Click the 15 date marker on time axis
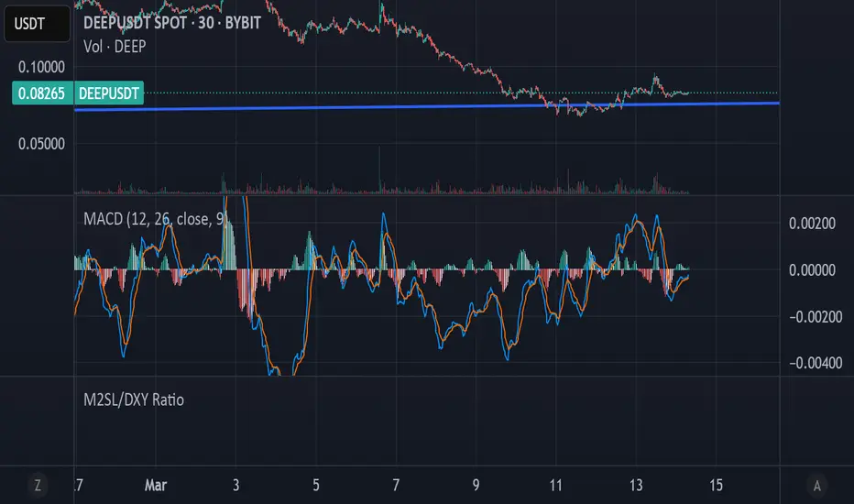Screen dimensions: 854x504 716,483
